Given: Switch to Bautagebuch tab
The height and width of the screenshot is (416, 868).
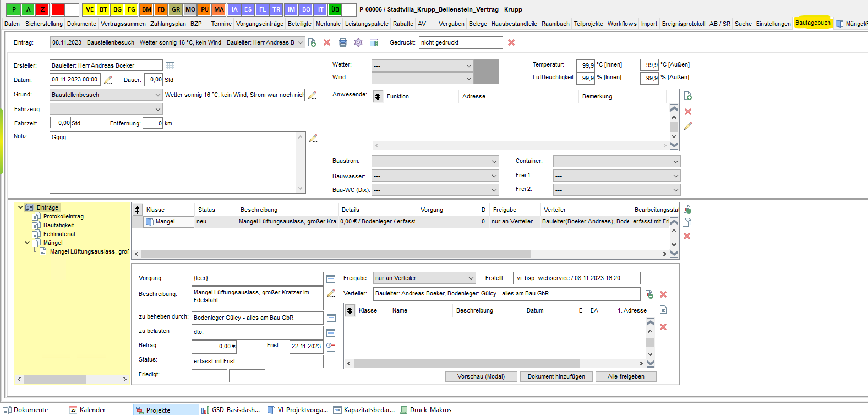Looking at the screenshot, I should 813,23.
